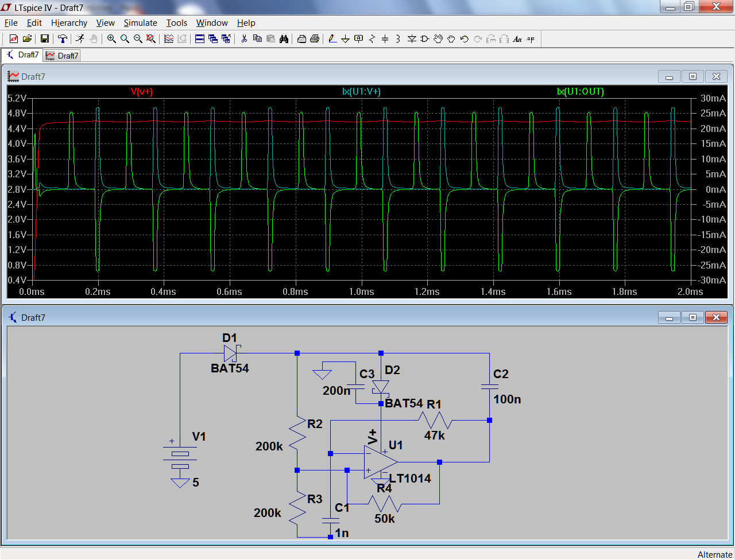Select the SPICE directive .op tool
The width and height of the screenshot is (735, 560).
pyautogui.click(x=531, y=38)
